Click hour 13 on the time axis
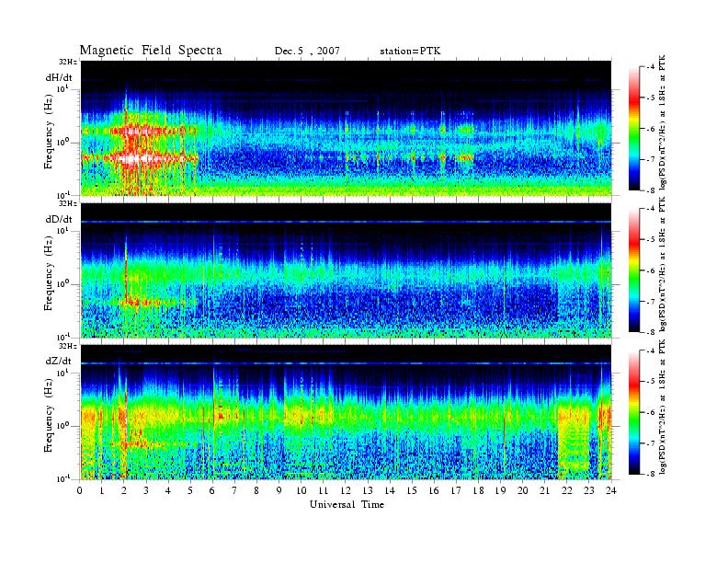This screenshot has width=728, height=563. [368, 490]
